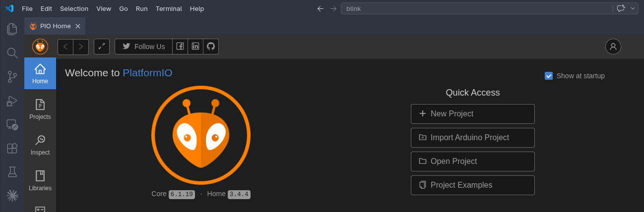
Task: Open Inspect in PIO sidebar
Action: tap(40, 145)
